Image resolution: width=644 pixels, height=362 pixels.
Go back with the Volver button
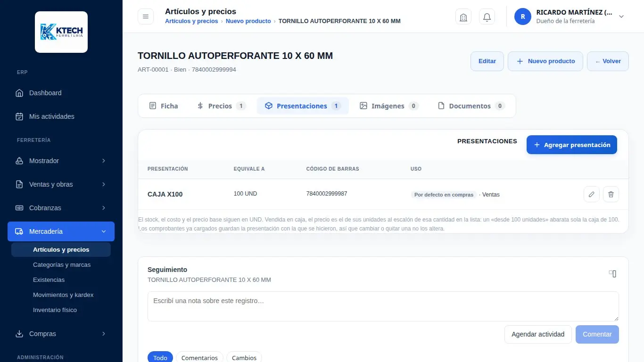click(x=608, y=61)
